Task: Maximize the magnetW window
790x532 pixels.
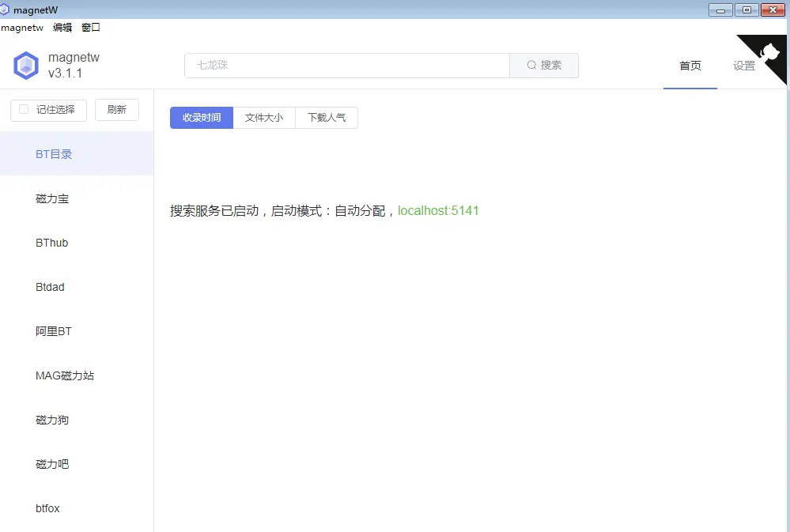Action: point(747,10)
